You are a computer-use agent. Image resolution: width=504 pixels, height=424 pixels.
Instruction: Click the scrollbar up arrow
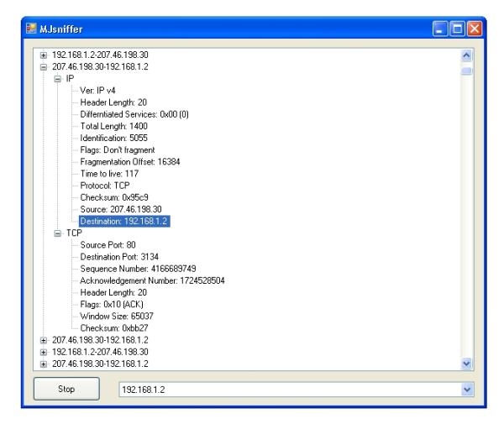coord(466,55)
